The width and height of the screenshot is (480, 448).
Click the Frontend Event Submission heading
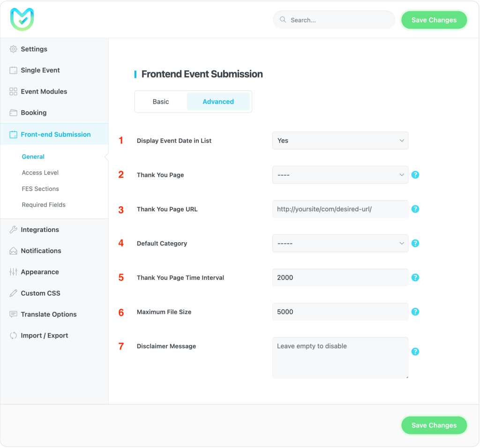pos(202,74)
